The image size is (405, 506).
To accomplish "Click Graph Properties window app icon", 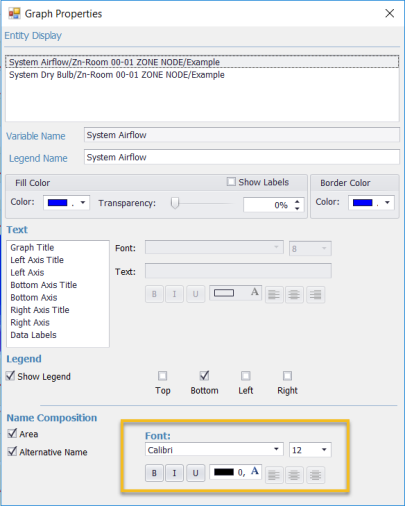I will 14,14.
